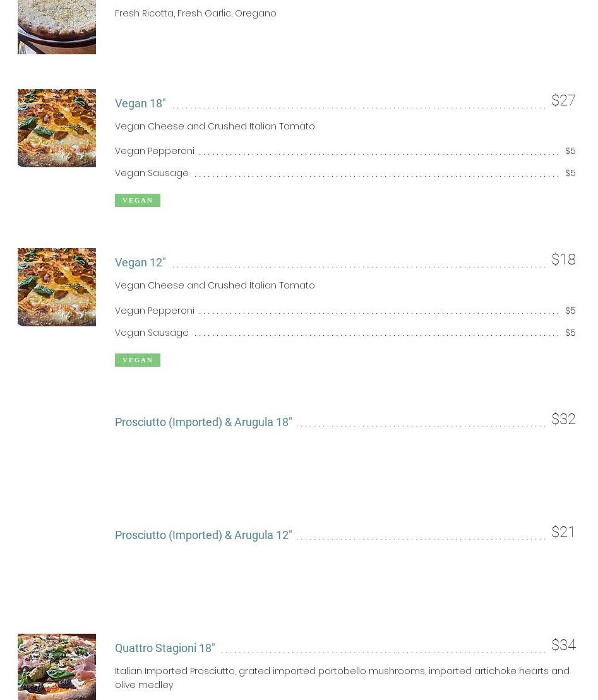This screenshot has width=598, height=700.
Task: Open the Vegan 18" menu item title
Action: 140,104
